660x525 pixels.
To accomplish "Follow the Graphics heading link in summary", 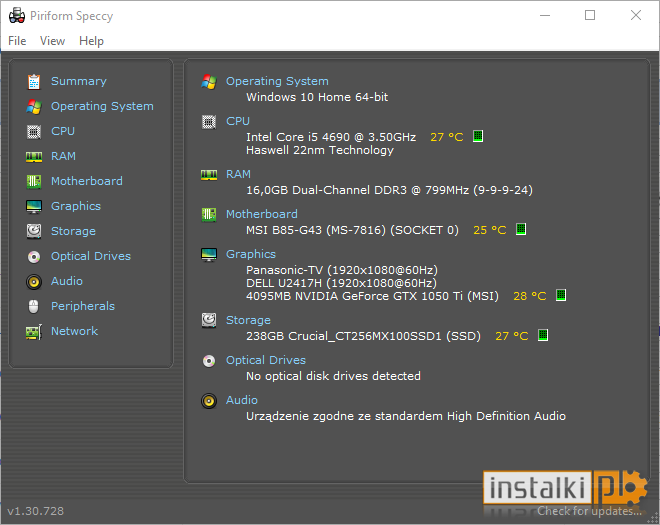I will click(251, 254).
